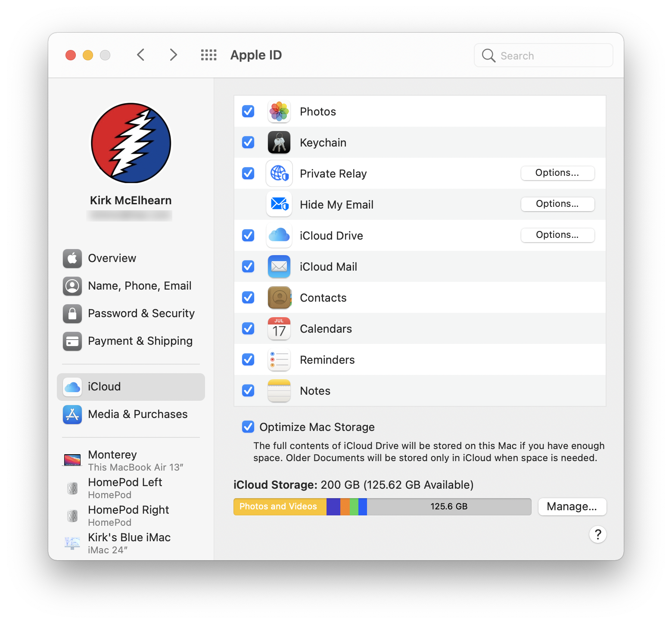672x624 pixels.
Task: Click the Monterey MacBook Air device icon
Action: tap(72, 460)
